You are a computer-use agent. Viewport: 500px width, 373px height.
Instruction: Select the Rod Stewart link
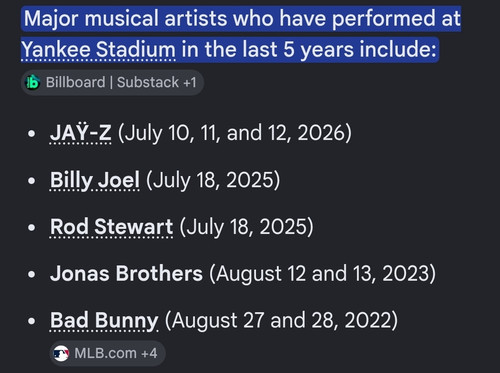coord(111,227)
